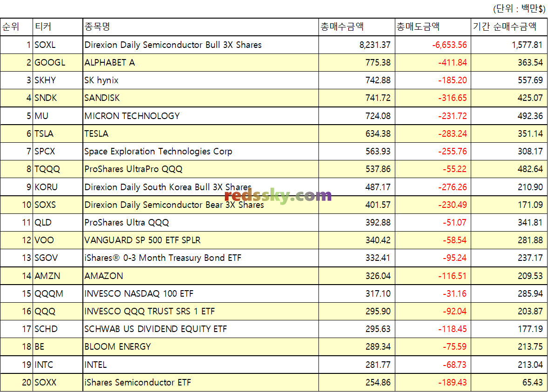Select sell amount -189.43

click(x=453, y=383)
